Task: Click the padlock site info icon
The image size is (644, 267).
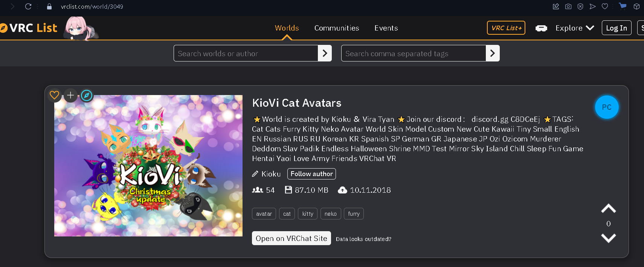Action: 49,6
